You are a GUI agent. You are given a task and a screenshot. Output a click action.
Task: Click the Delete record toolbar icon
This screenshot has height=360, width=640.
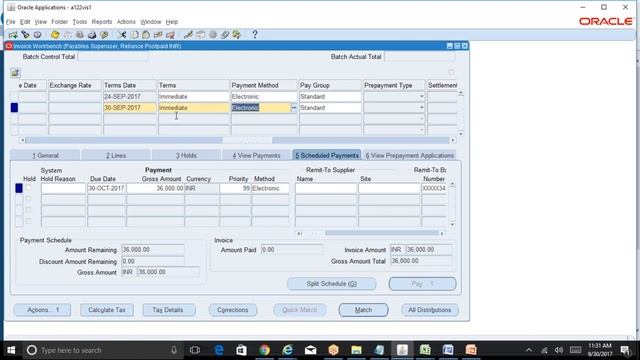[171, 35]
